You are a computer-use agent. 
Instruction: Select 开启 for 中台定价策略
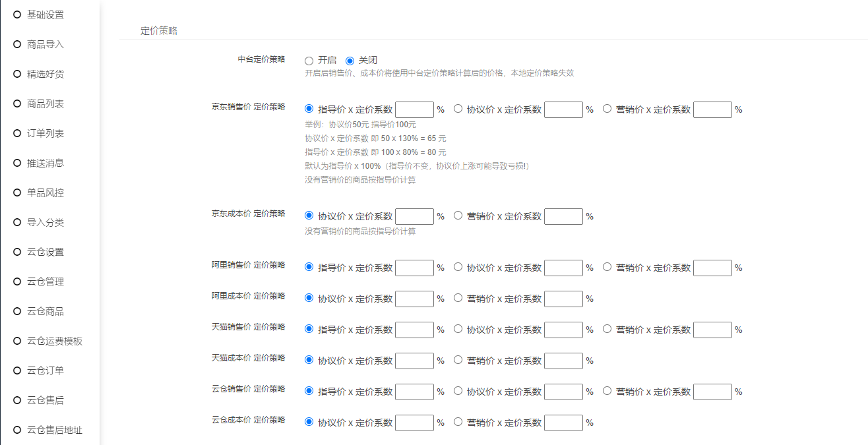point(309,61)
